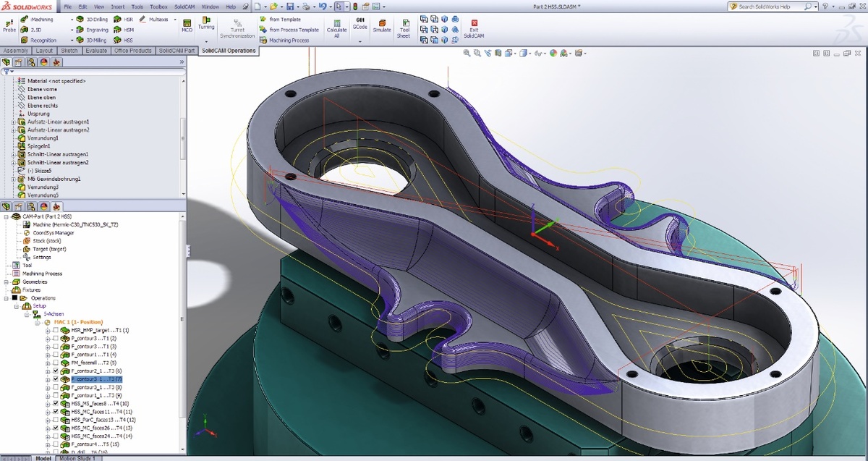Viewport: 868px width, 461px height.
Task: Open the SolidCAM menu
Action: pos(184,7)
